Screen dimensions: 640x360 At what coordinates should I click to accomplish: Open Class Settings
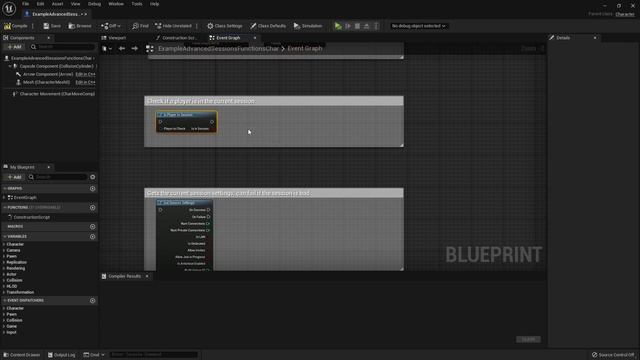224,26
